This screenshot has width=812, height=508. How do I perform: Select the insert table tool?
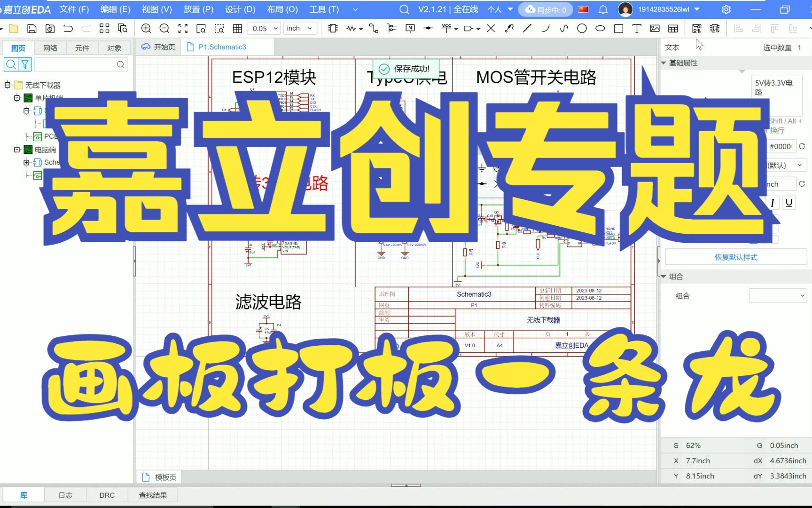click(x=673, y=29)
